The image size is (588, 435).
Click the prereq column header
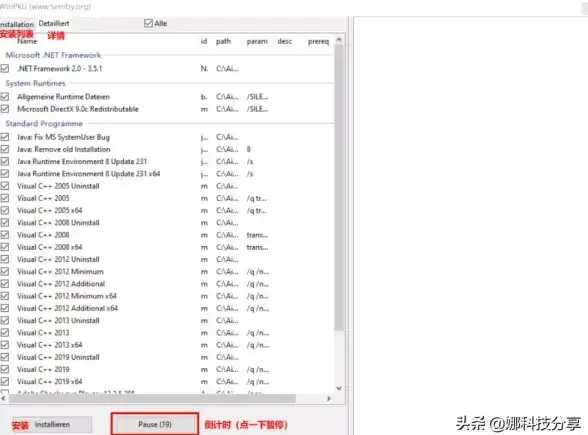(318, 41)
